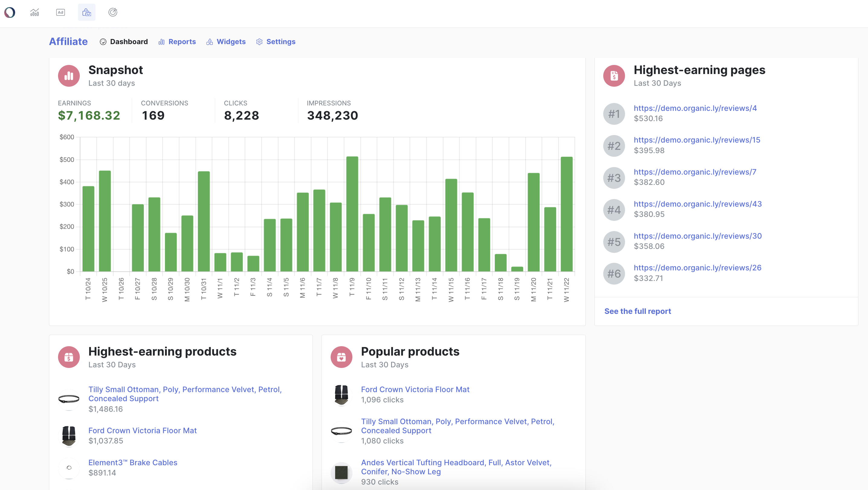Open the reviews/4 page link
This screenshot has height=490, width=868.
(x=695, y=108)
